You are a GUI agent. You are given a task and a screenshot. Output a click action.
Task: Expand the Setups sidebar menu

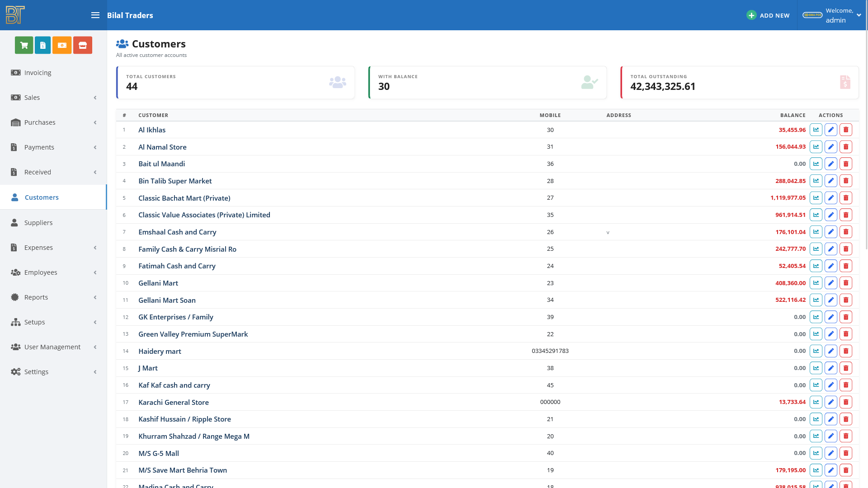[53, 322]
